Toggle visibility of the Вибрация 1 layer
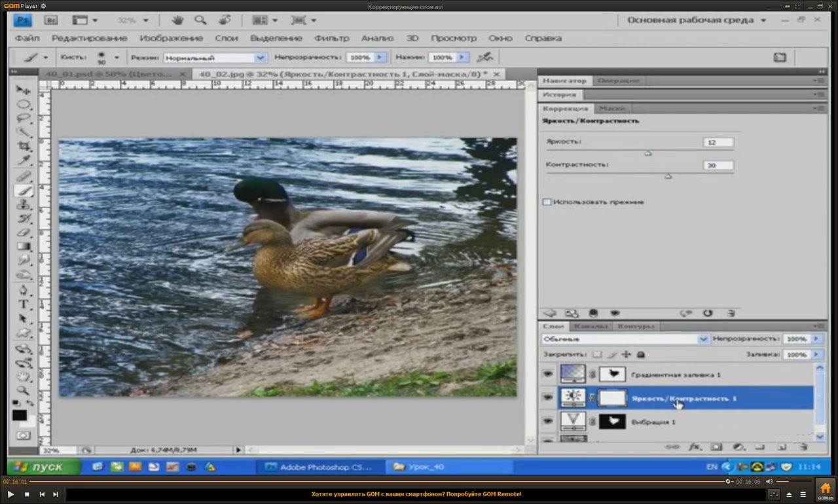Image resolution: width=838 pixels, height=504 pixels. 548,422
